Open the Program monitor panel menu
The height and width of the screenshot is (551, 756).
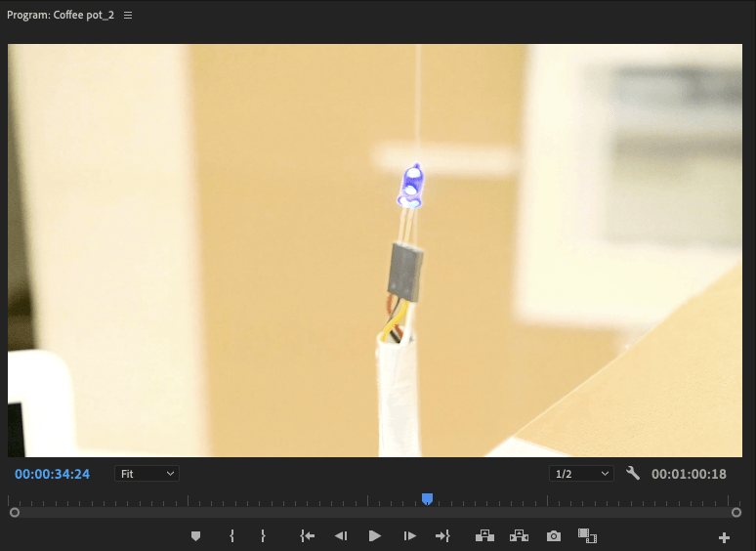(x=128, y=16)
